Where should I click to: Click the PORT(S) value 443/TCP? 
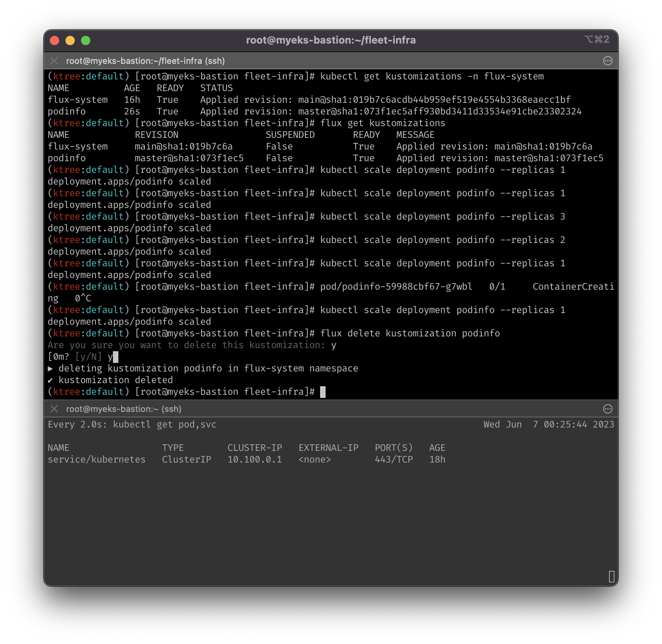pyautogui.click(x=394, y=459)
